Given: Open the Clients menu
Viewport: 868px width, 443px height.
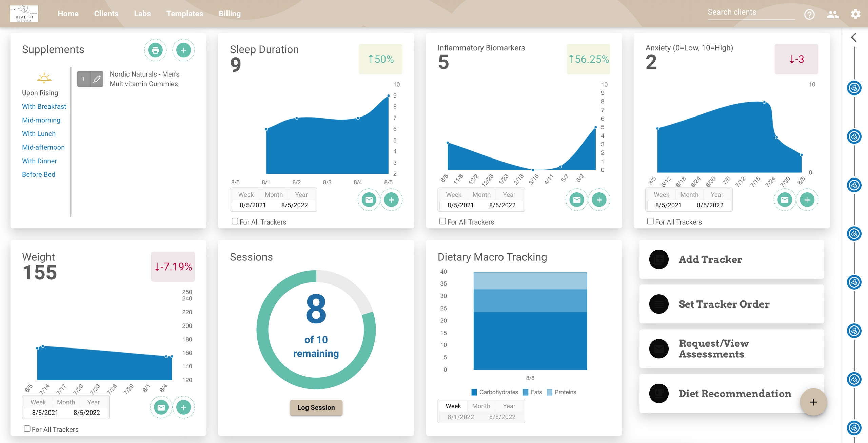Looking at the screenshot, I should pyautogui.click(x=106, y=14).
